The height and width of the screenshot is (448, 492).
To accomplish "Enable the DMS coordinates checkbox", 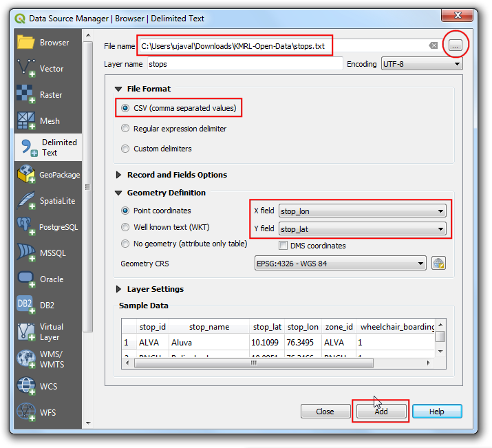I will click(284, 246).
